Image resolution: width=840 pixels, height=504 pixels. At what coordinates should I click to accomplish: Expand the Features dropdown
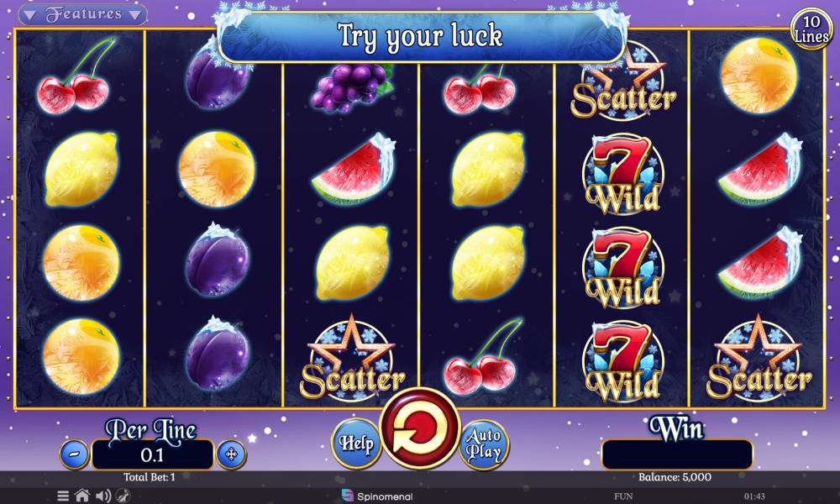[83, 14]
